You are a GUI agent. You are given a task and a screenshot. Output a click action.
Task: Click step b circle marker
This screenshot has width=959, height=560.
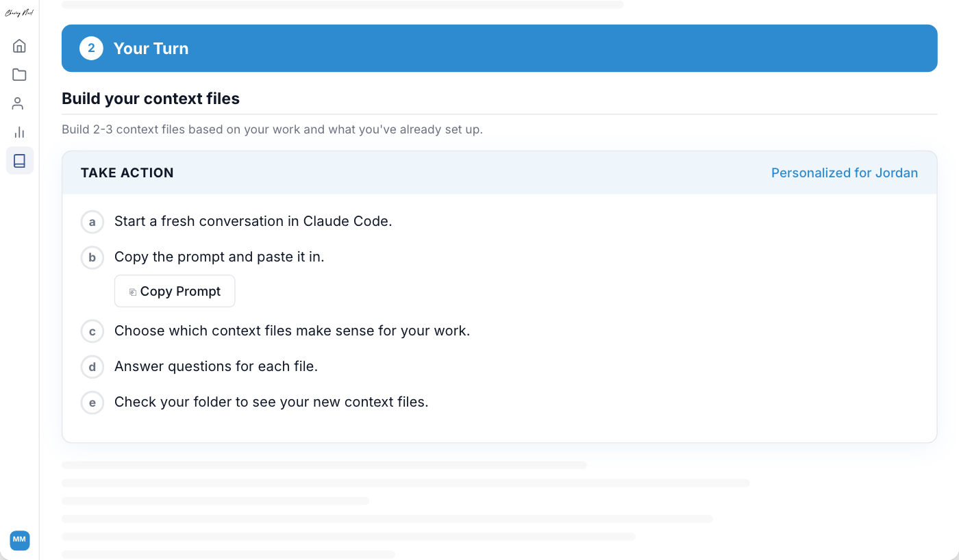coord(92,257)
